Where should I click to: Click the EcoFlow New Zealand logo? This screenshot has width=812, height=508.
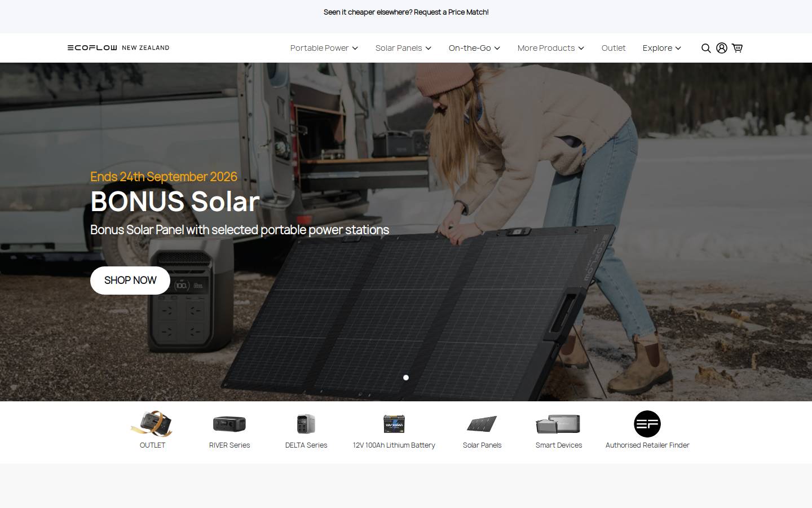tap(118, 48)
